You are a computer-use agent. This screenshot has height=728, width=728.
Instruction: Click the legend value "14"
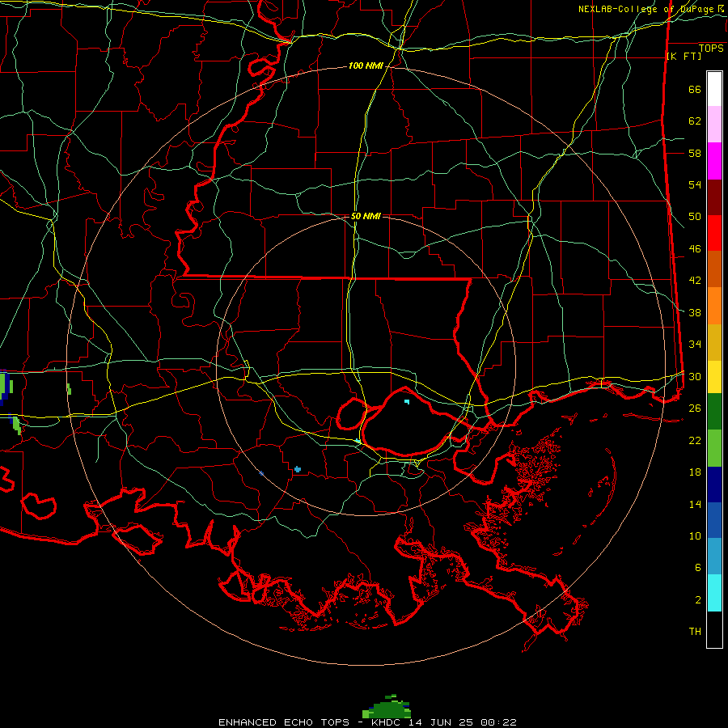[695, 504]
